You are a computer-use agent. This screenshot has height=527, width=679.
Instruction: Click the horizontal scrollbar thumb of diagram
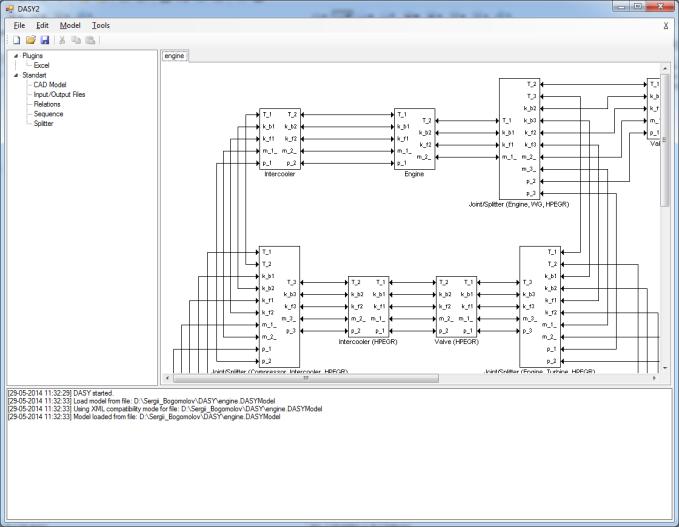(306, 378)
